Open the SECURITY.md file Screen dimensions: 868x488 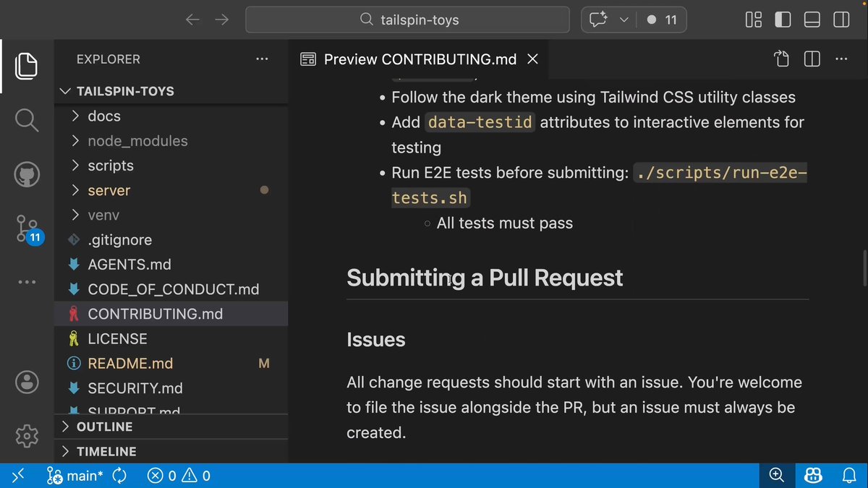171,388
